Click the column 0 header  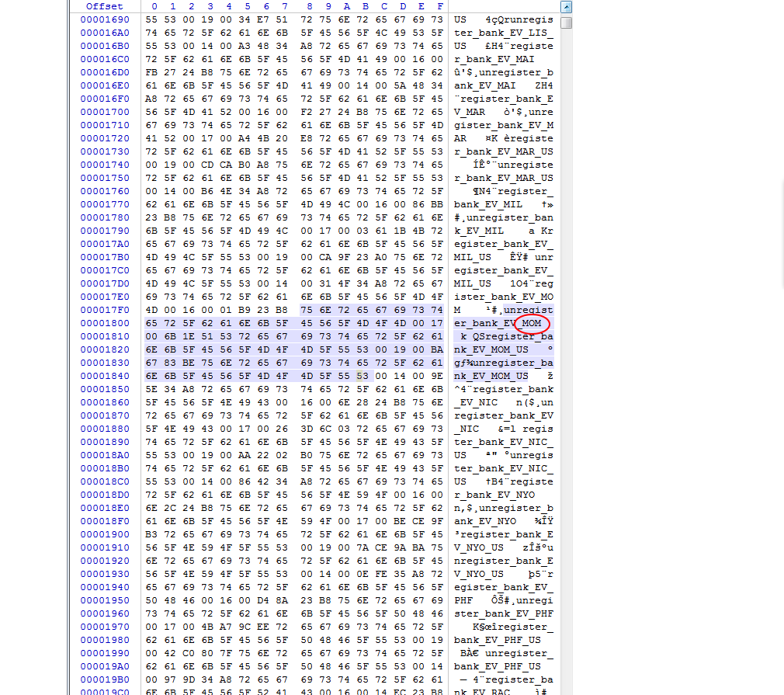pyautogui.click(x=154, y=6)
